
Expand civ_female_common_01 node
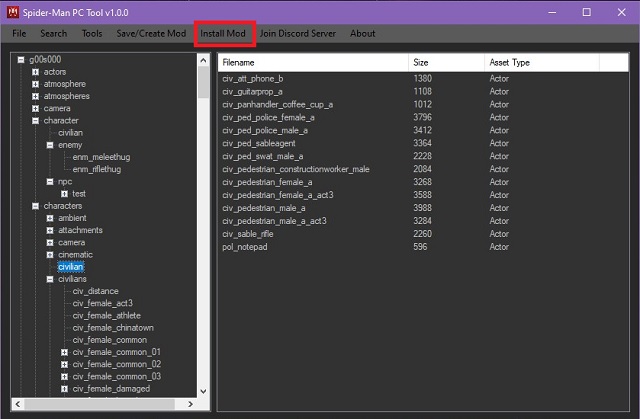point(64,352)
